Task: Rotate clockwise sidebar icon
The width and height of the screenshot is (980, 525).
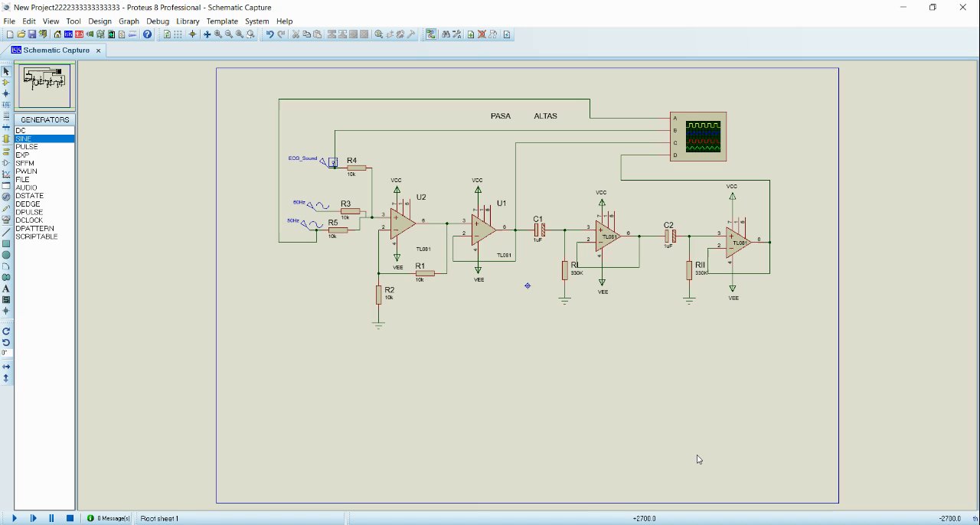Action: pos(6,331)
